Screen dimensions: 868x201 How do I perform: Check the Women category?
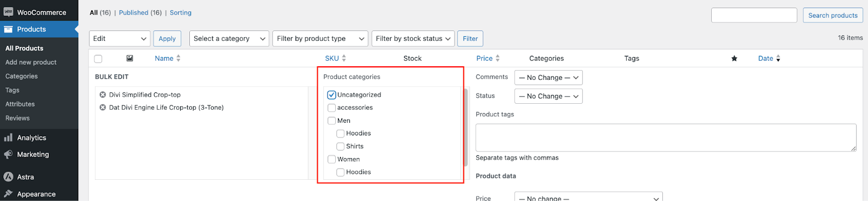[331, 159]
